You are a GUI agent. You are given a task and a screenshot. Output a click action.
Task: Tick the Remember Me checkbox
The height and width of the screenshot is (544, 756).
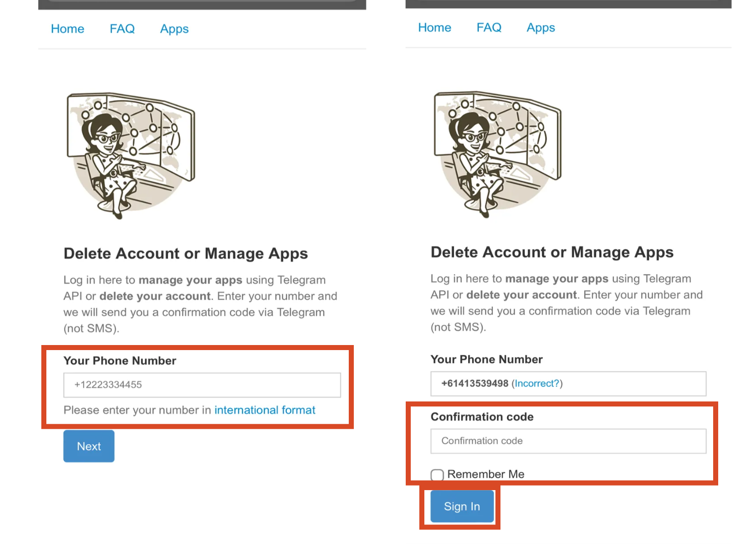437,475
